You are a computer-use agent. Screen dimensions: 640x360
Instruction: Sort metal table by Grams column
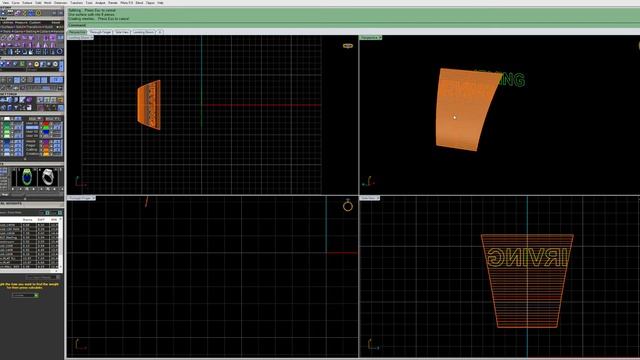[28, 220]
